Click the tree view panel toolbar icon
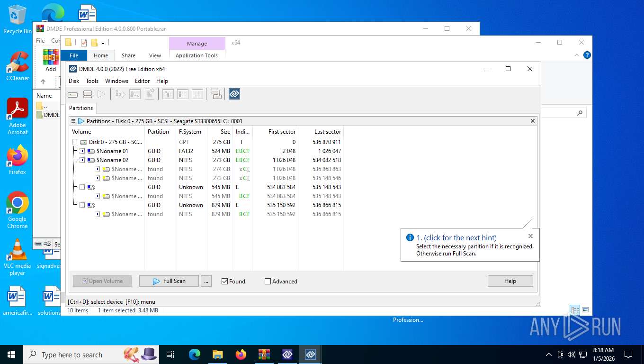 (x=168, y=94)
